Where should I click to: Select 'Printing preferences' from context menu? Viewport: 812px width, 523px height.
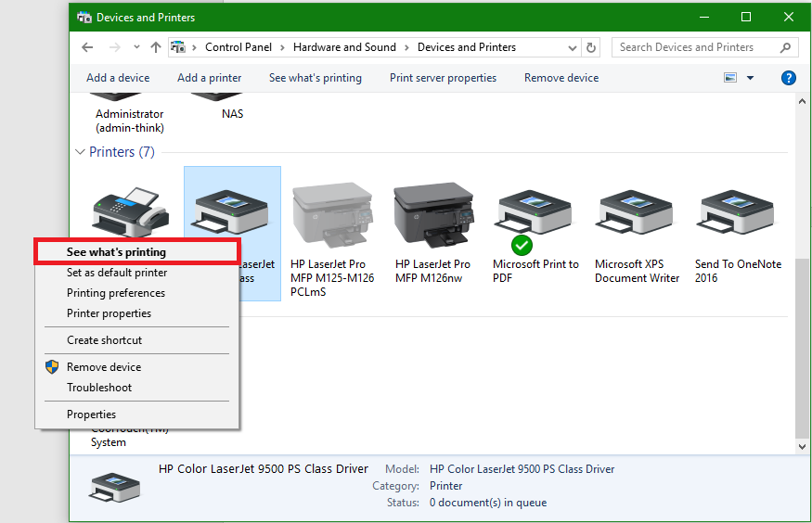[x=116, y=293]
